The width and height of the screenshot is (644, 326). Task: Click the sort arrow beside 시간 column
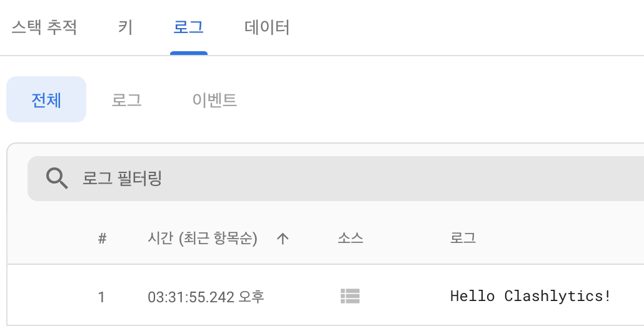[283, 238]
